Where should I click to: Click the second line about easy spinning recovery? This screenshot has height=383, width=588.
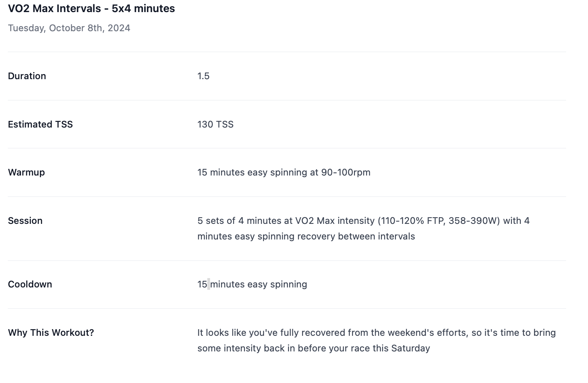coord(306,236)
